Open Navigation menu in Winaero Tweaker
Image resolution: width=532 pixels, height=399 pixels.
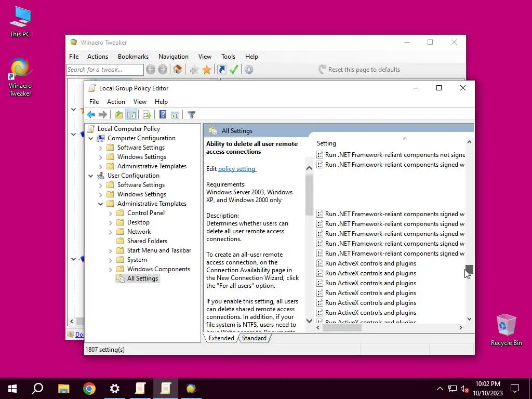point(174,57)
